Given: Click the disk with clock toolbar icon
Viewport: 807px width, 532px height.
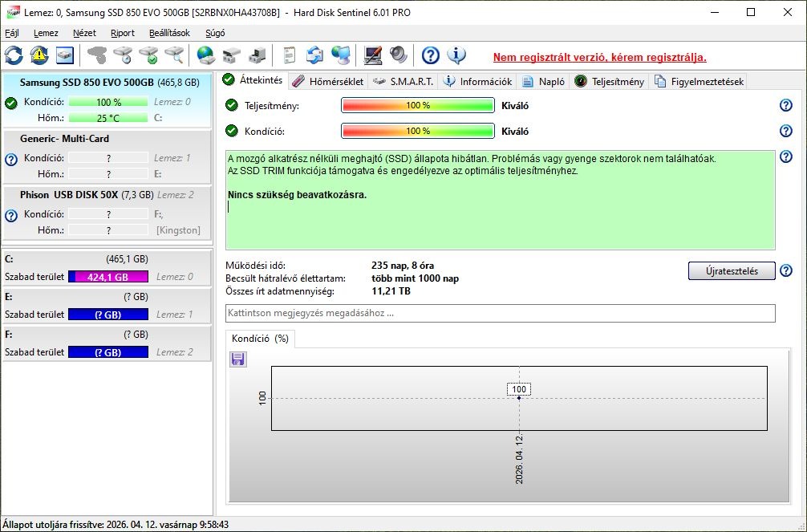Looking at the screenshot, I should click(x=123, y=55).
